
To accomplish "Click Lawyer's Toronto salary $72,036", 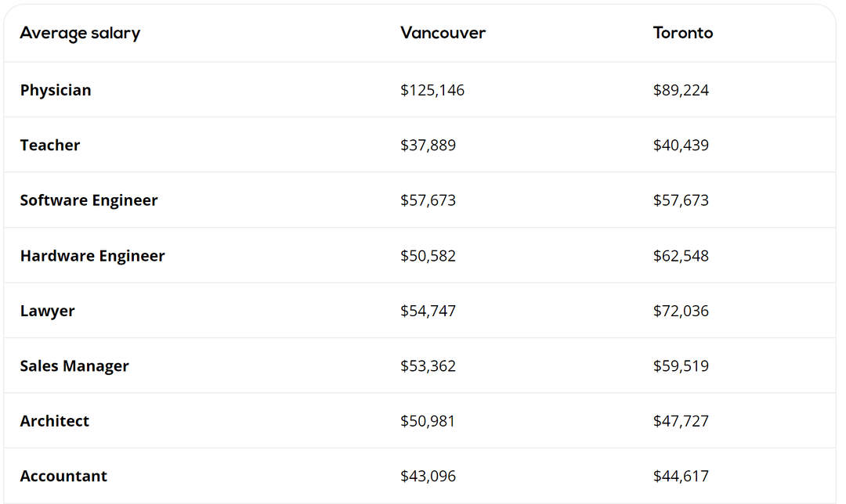I will 681,311.
